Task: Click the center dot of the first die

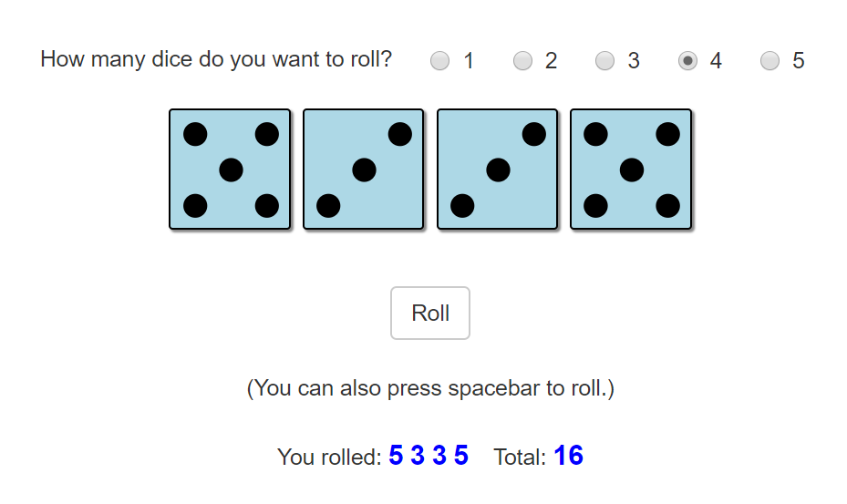Action: pyautogui.click(x=232, y=170)
